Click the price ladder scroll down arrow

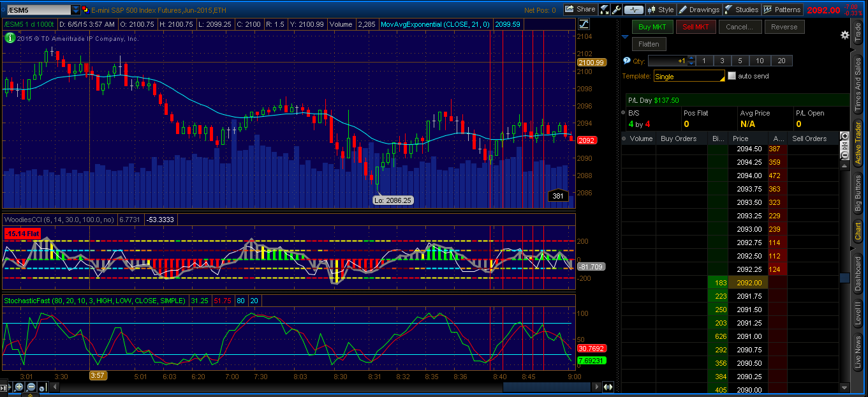click(844, 387)
